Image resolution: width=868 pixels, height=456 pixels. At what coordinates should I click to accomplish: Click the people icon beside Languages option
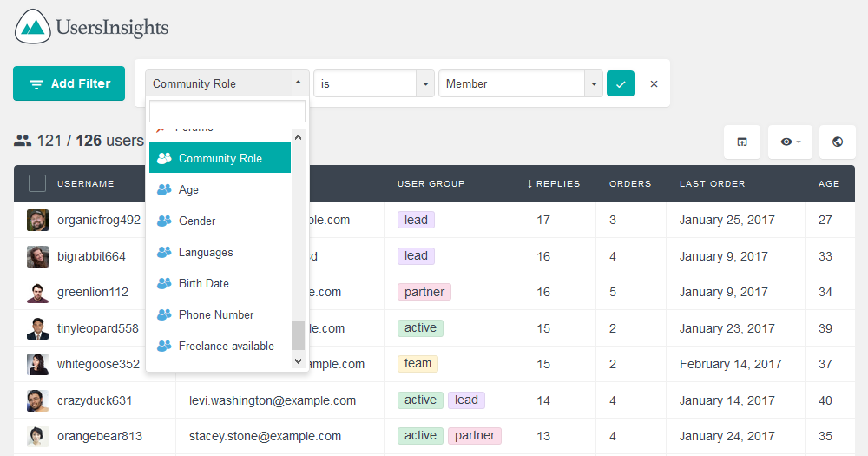point(164,252)
